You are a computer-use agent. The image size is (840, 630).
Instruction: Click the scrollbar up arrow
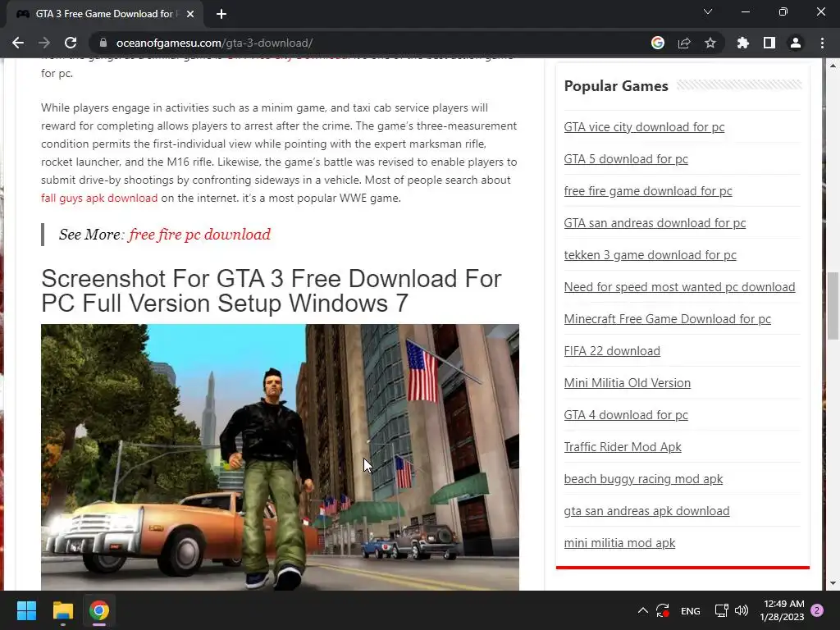[x=833, y=66]
